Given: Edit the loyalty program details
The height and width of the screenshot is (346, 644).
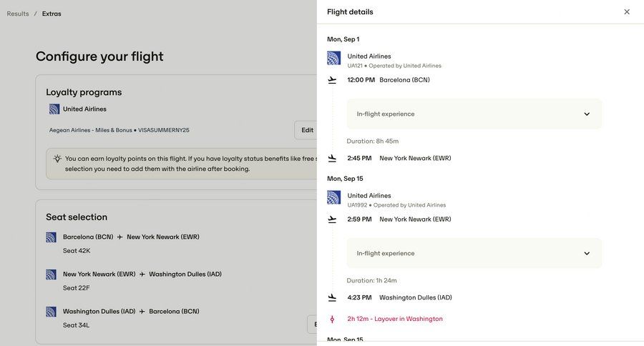Looking at the screenshot, I should [306, 130].
